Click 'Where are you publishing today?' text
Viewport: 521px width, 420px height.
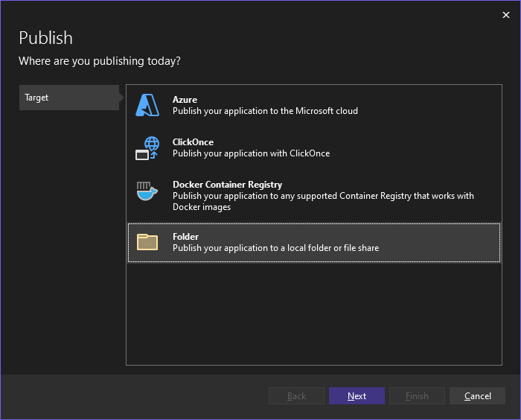coord(99,61)
